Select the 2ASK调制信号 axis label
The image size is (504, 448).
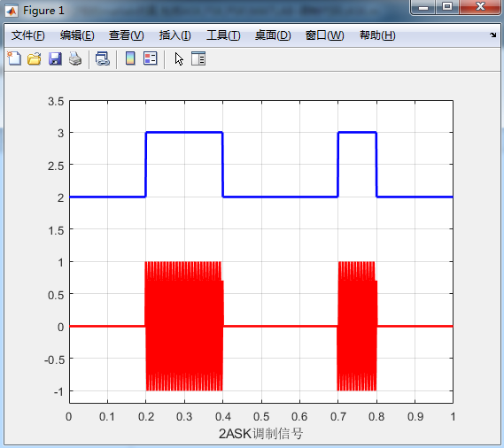tap(260, 434)
